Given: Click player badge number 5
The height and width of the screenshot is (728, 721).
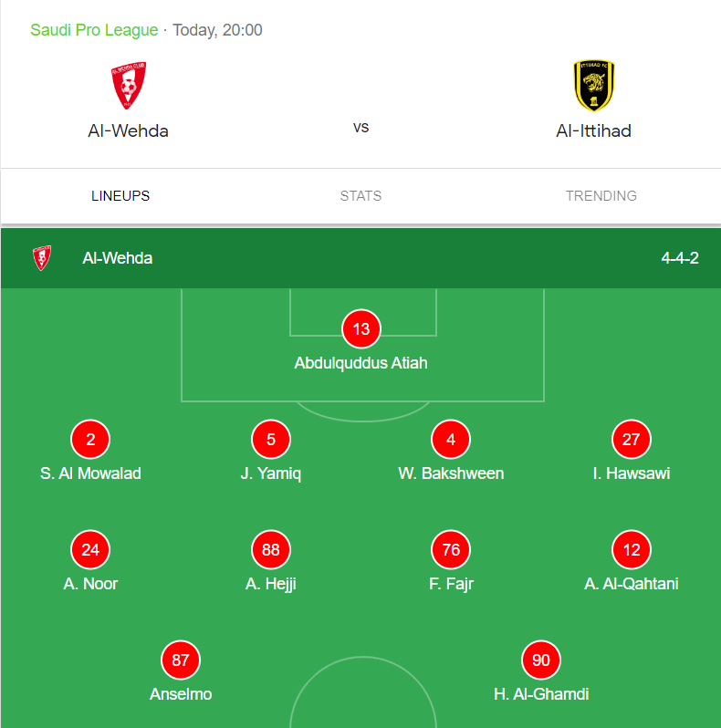Looking at the screenshot, I should [271, 440].
